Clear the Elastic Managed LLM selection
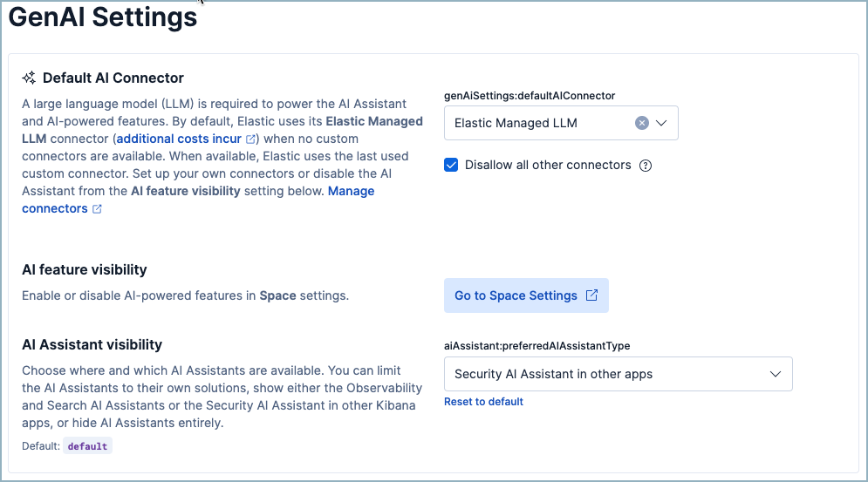The image size is (868, 482). coord(642,123)
